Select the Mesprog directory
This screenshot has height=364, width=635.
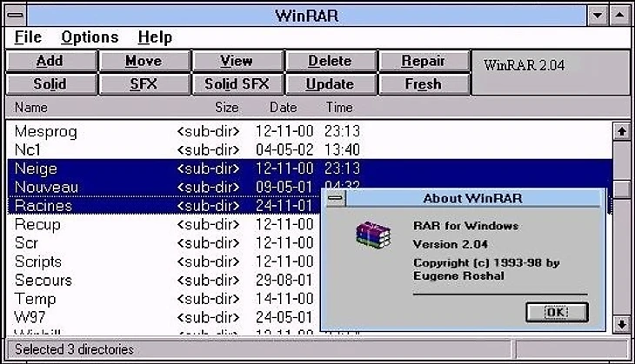tap(45, 131)
